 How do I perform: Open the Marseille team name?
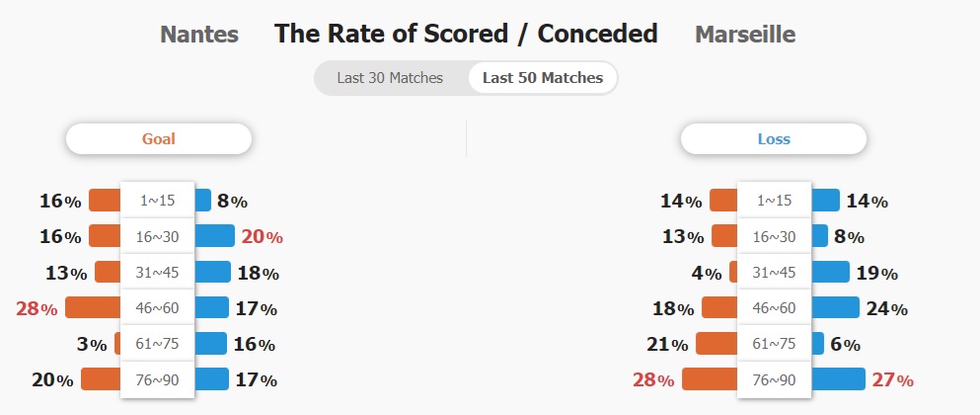[x=745, y=35]
